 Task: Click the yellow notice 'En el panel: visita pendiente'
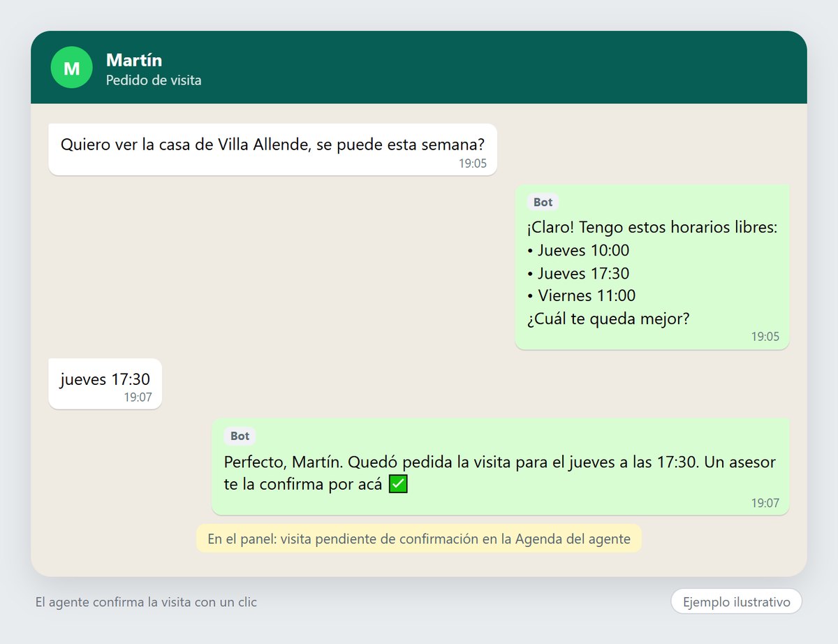tap(419, 539)
